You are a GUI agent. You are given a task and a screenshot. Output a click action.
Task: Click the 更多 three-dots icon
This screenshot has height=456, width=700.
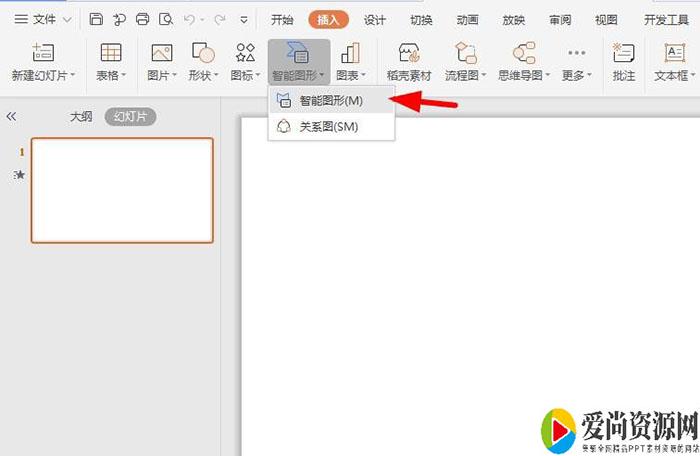click(x=576, y=53)
